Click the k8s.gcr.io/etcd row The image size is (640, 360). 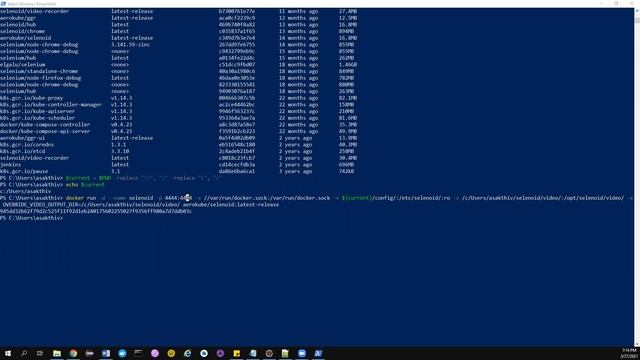click(178, 151)
